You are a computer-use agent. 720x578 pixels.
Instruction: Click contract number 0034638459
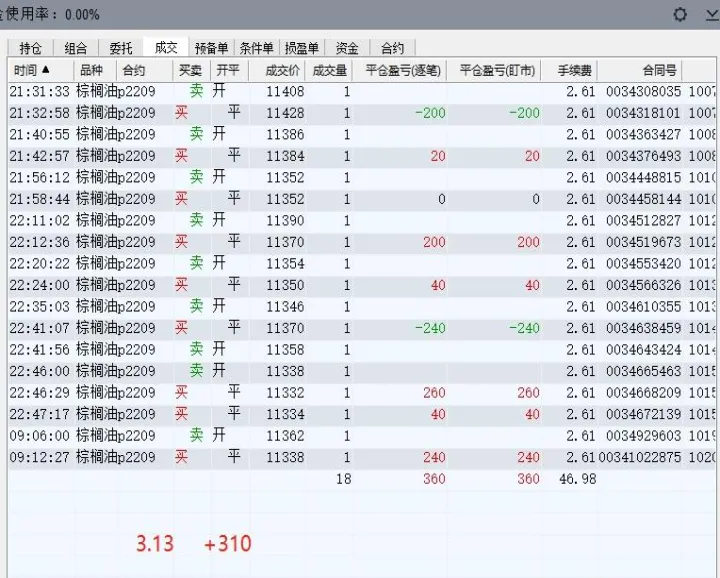pyautogui.click(x=643, y=328)
